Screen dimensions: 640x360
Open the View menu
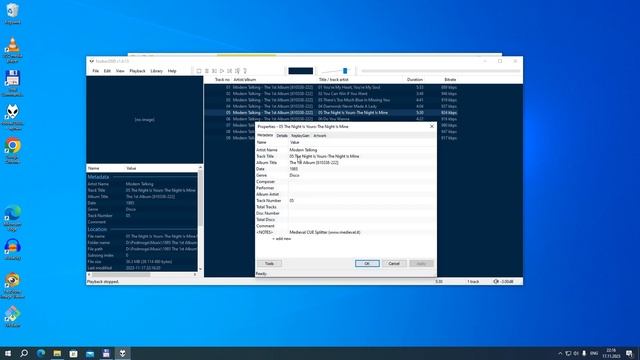click(120, 71)
